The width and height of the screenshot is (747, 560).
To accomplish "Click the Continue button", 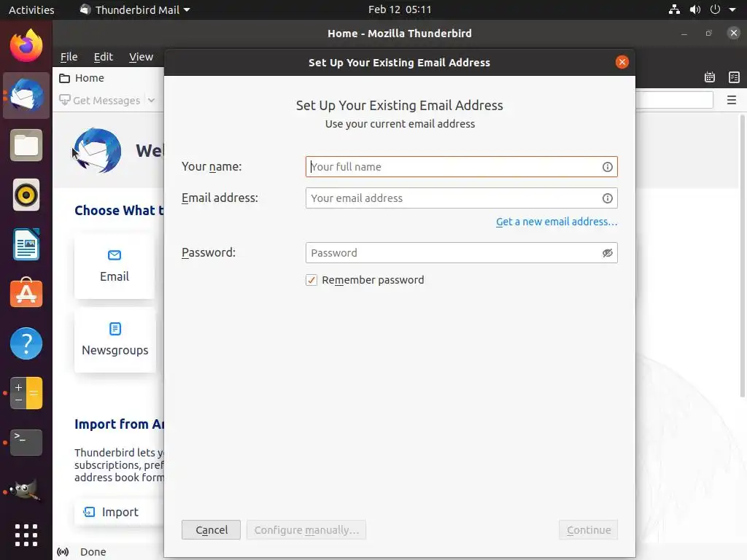I will click(x=589, y=530).
